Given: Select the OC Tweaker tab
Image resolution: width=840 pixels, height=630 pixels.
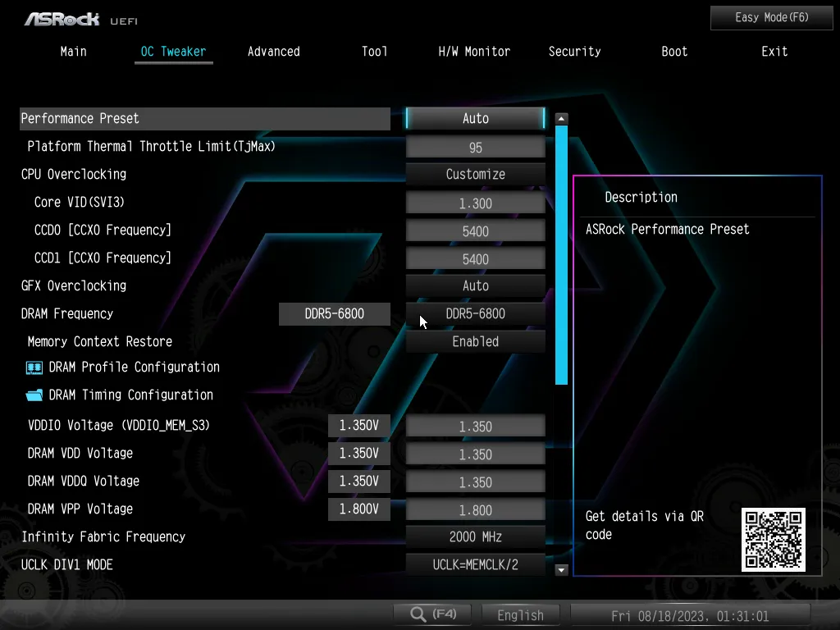Looking at the screenshot, I should [174, 52].
